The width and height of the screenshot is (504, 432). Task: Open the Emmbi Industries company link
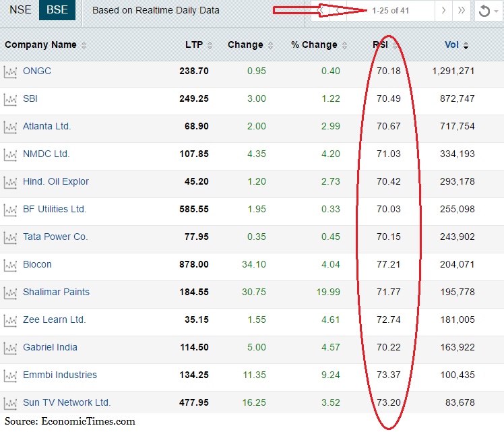pos(60,375)
